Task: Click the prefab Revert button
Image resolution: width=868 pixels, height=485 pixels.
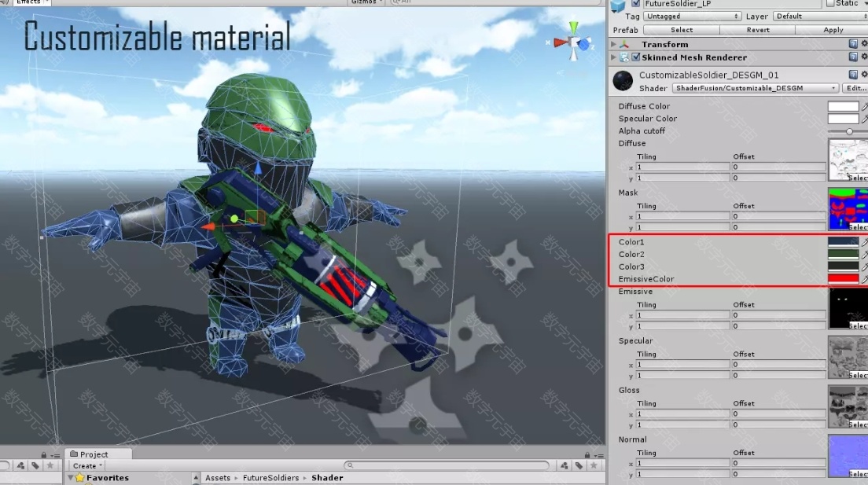Action: click(x=758, y=30)
